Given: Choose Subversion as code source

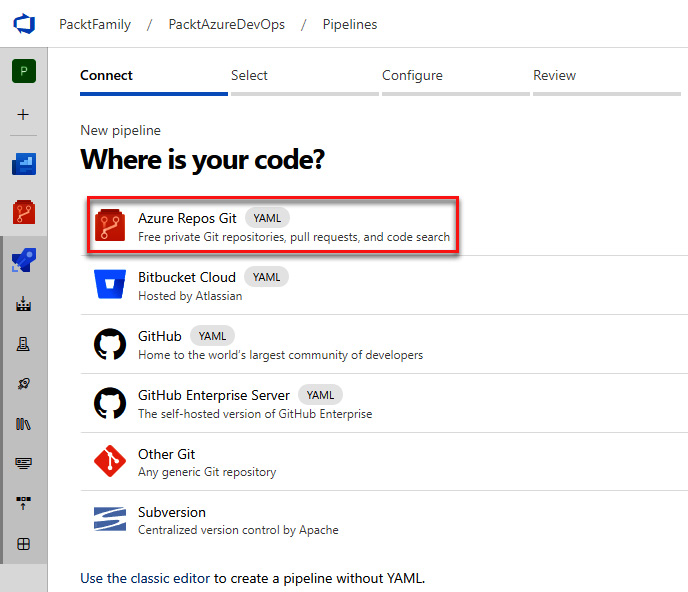Looking at the screenshot, I should tap(384, 520).
